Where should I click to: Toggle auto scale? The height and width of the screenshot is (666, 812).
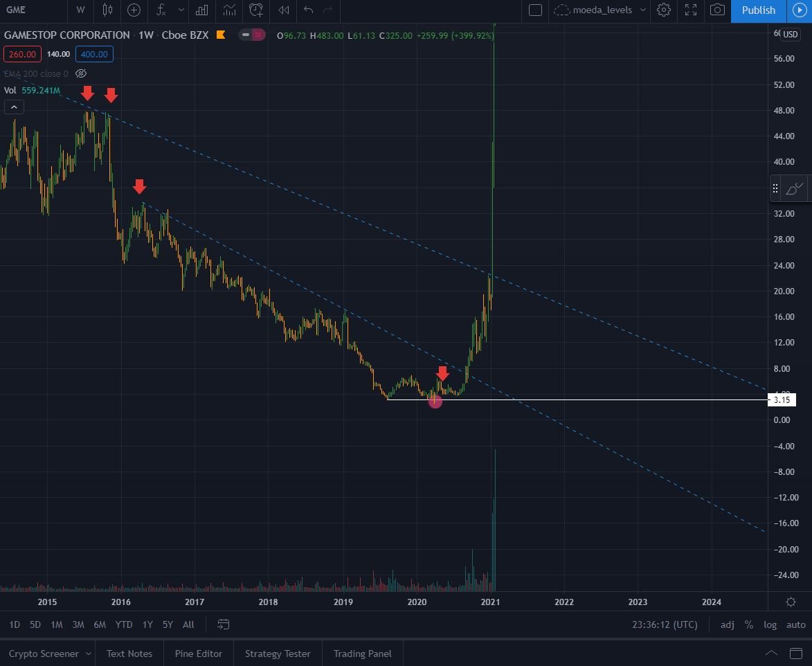(x=796, y=624)
